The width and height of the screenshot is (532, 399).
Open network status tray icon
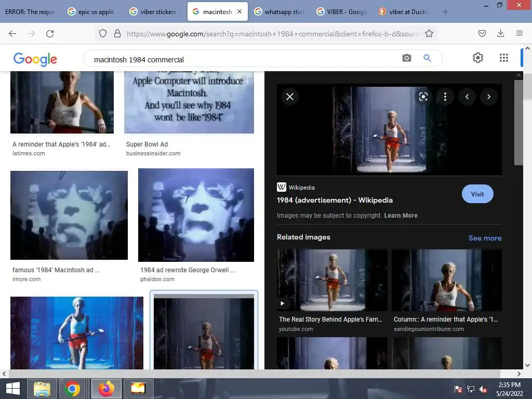point(470,389)
